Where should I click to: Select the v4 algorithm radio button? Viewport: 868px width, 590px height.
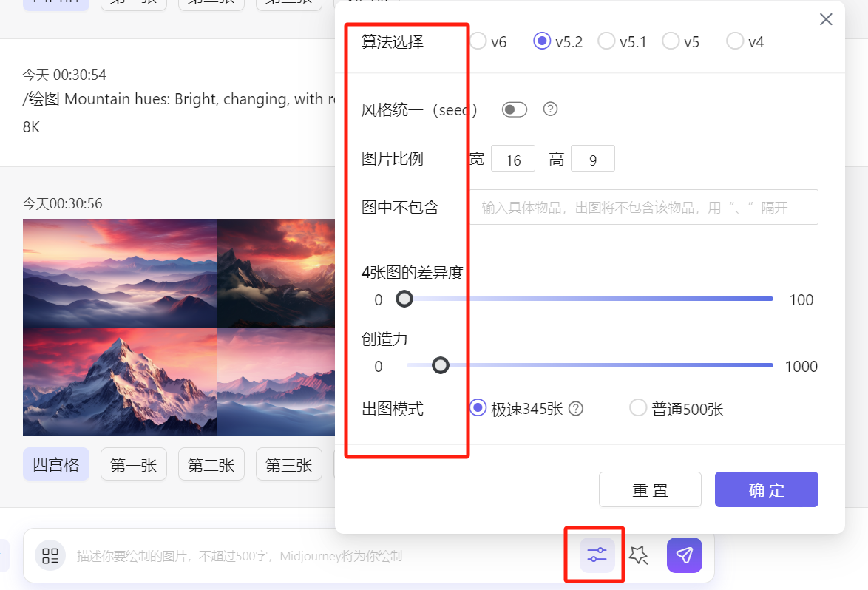click(x=734, y=42)
